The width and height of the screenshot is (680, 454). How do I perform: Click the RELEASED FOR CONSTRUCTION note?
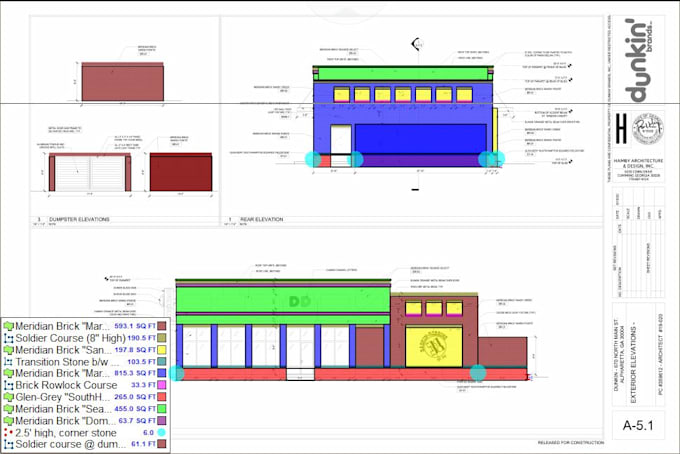(571, 443)
